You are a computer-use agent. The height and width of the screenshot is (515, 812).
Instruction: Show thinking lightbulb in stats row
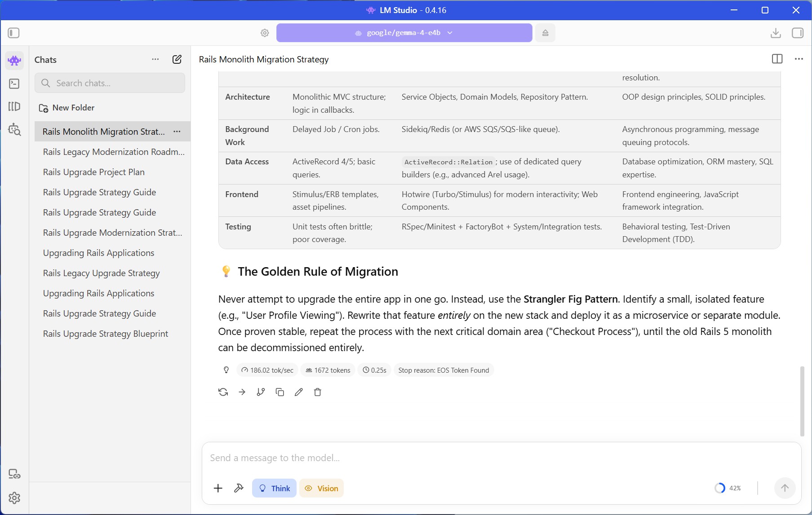click(226, 370)
